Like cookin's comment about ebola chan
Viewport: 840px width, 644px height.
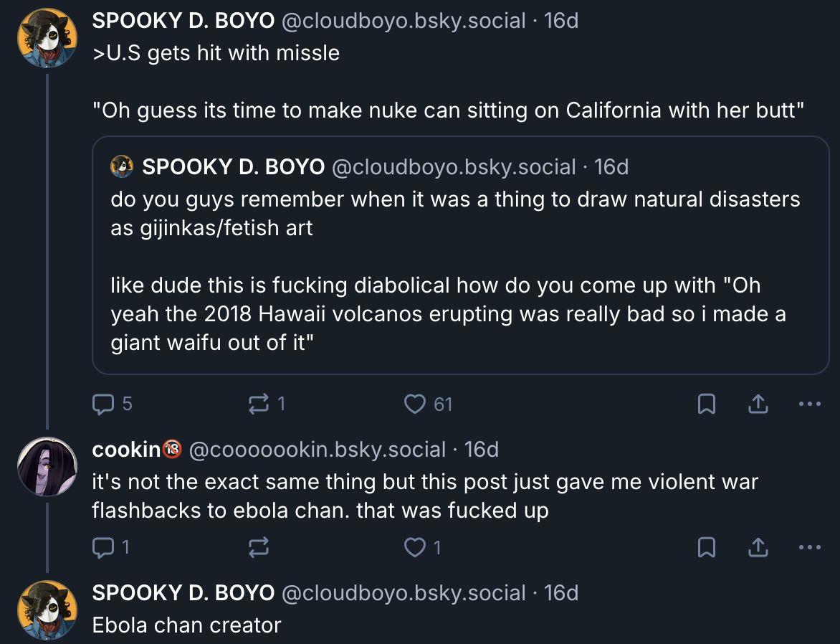click(416, 548)
